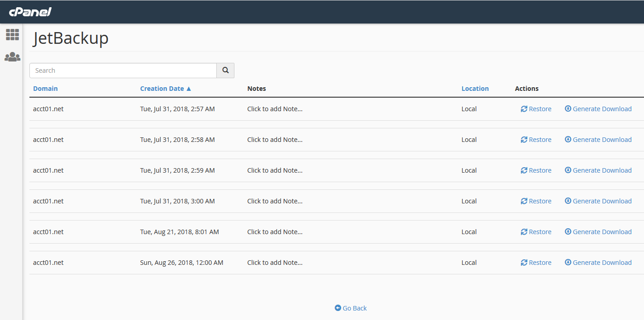Screen dimensions: 644x320
Task: Click the Notes column header
Action: (257, 89)
